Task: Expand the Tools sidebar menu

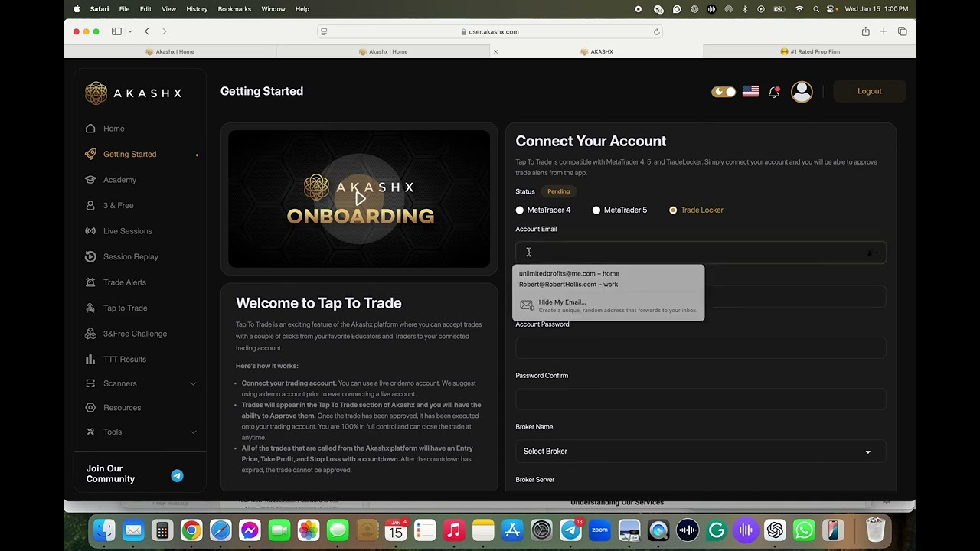Action: (139, 432)
